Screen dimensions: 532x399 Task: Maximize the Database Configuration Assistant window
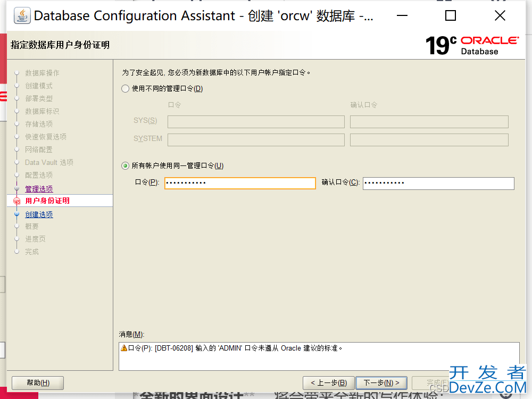(450, 15)
